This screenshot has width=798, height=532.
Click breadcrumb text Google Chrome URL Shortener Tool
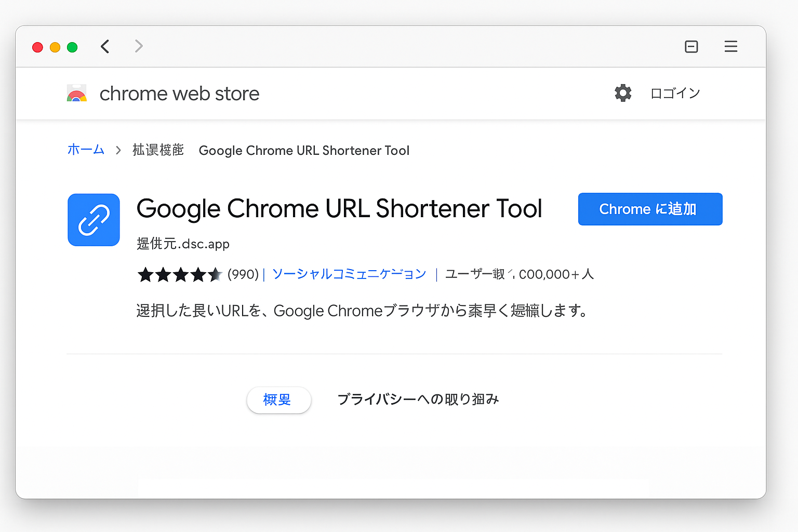304,151
